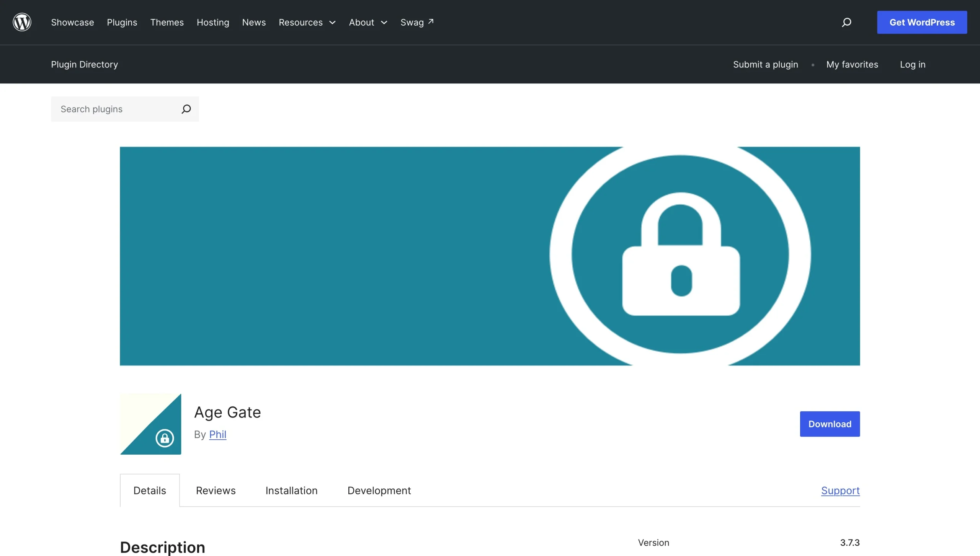Open the News menu item
Image resolution: width=980 pixels, height=556 pixels.
[254, 22]
